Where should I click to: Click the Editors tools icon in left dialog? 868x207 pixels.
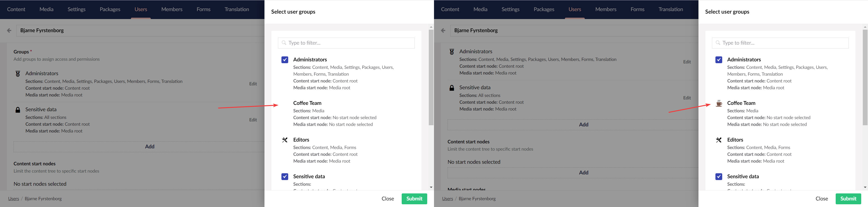pos(285,140)
